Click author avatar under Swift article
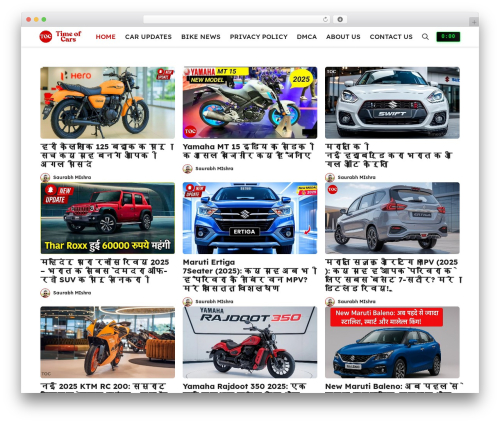 pyautogui.click(x=330, y=177)
